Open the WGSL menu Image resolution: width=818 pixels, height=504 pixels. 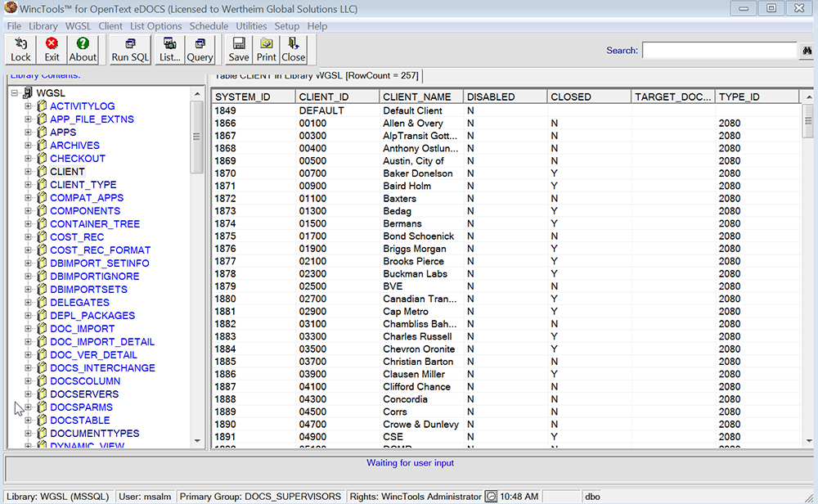78,26
